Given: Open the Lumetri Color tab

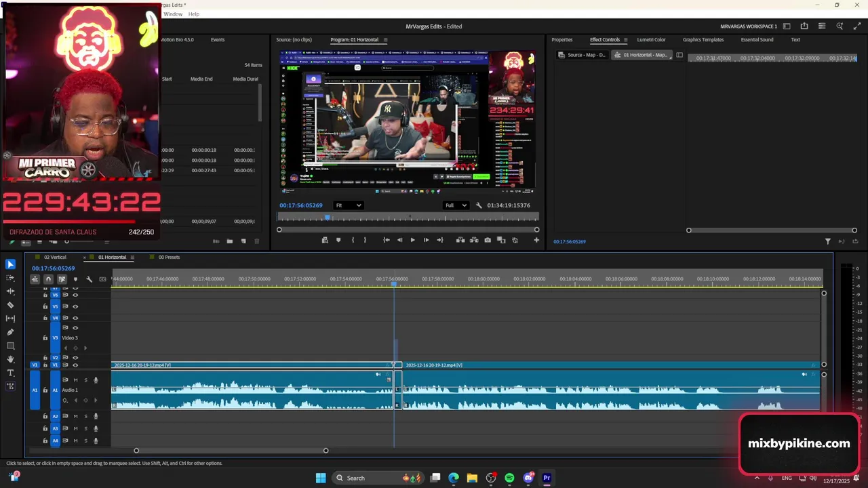Looking at the screenshot, I should click(651, 40).
